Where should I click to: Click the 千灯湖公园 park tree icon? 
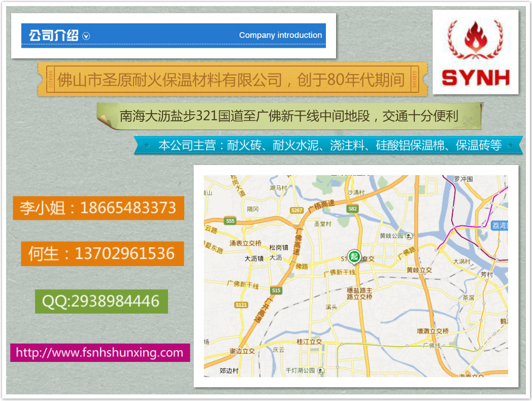[320, 371]
